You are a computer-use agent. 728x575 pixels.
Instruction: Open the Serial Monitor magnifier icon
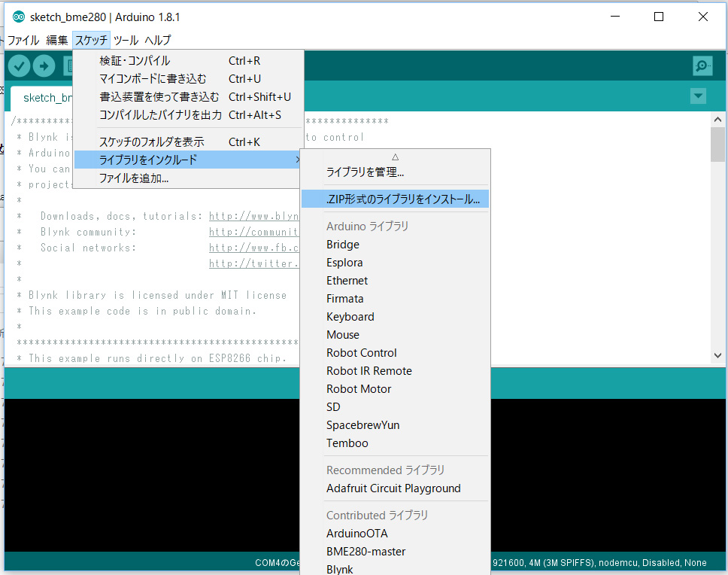(x=702, y=66)
